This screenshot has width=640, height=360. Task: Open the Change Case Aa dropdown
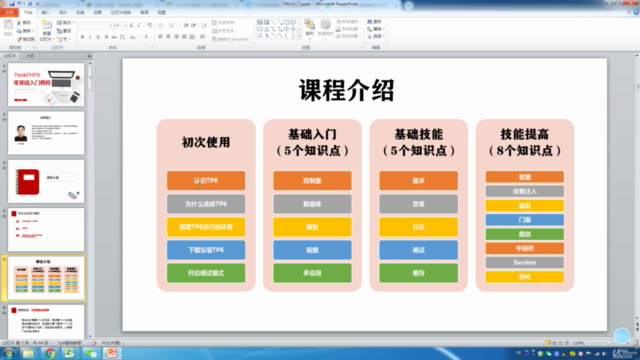coord(133,37)
